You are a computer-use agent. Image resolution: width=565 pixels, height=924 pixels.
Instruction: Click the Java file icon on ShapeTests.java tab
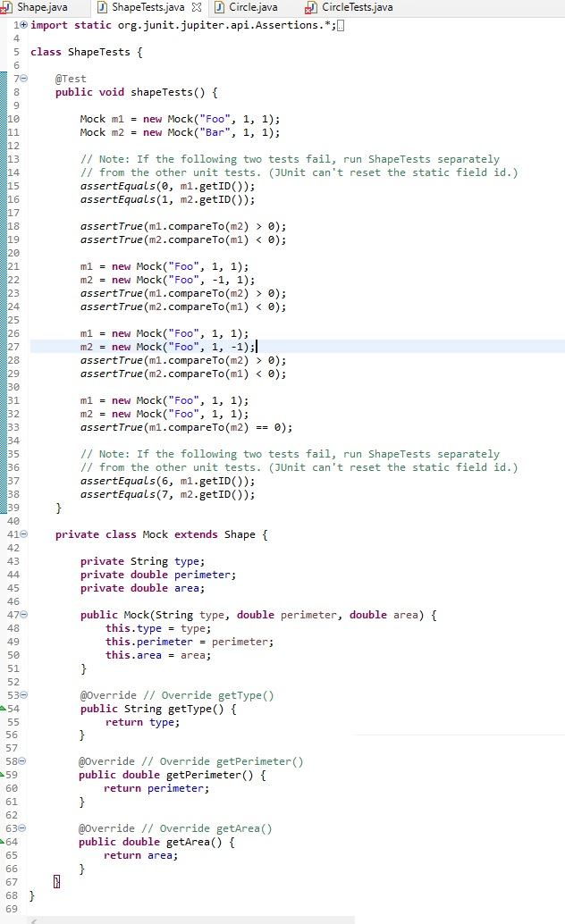103,7
